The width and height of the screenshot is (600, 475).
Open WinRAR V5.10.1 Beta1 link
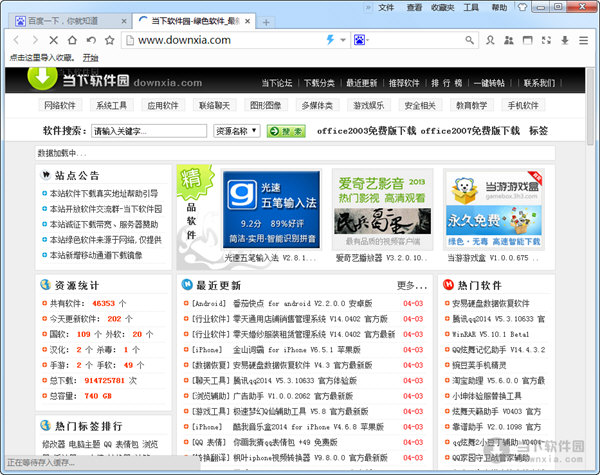pyautogui.click(x=490, y=334)
